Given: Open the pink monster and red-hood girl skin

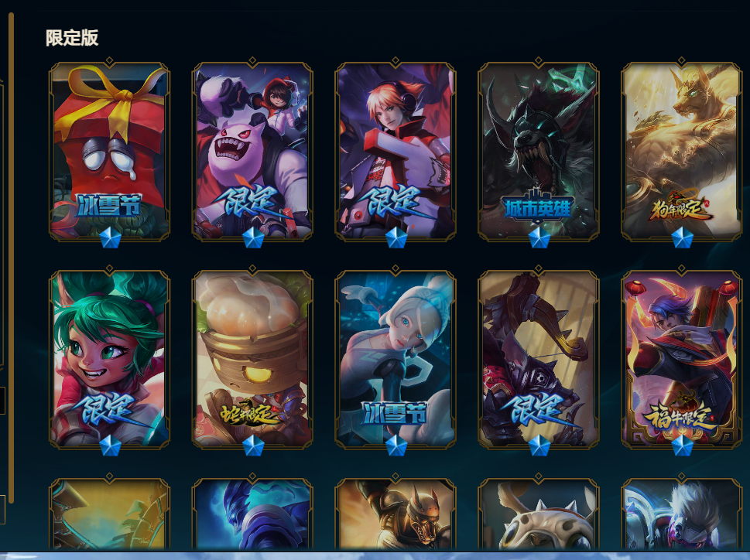Looking at the screenshot, I should (x=252, y=150).
